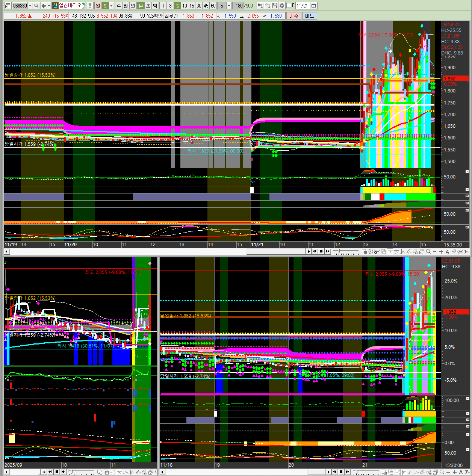Click the stock code input field 068330

point(20,6)
